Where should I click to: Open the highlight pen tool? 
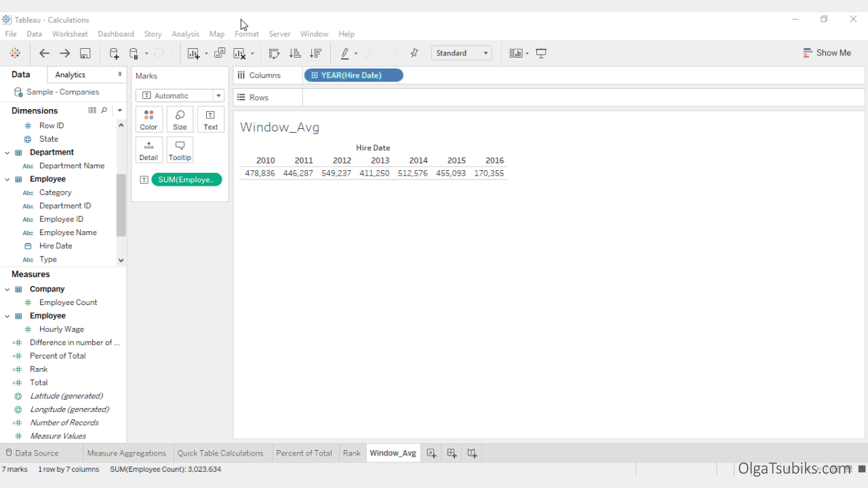tap(345, 53)
